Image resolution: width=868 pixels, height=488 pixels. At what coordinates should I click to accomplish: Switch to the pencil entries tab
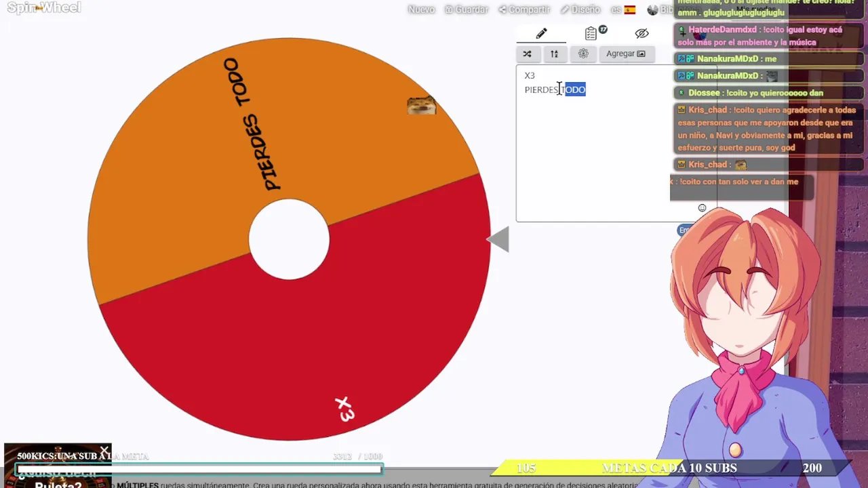point(541,33)
